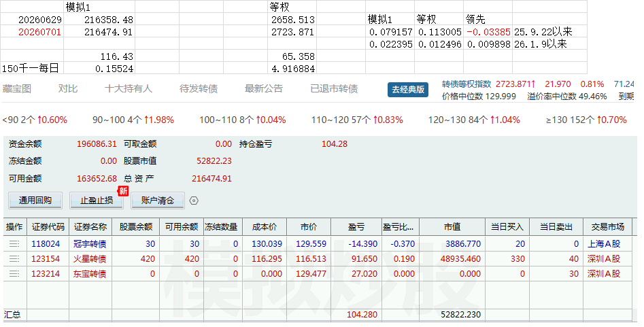Select the 120~130 84个 price range
This screenshot has width=644, height=327.
pyautogui.click(x=474, y=120)
